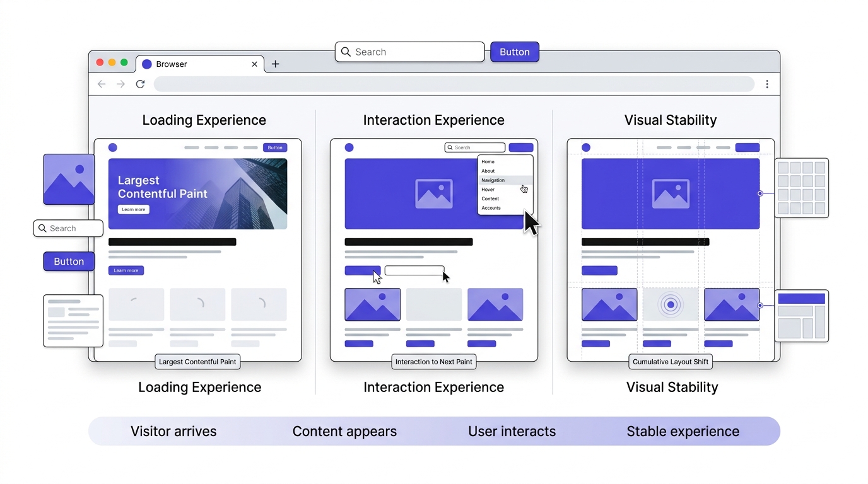Click Stable experience in the timeline bar
The height and width of the screenshot is (484, 868).
[x=683, y=432]
